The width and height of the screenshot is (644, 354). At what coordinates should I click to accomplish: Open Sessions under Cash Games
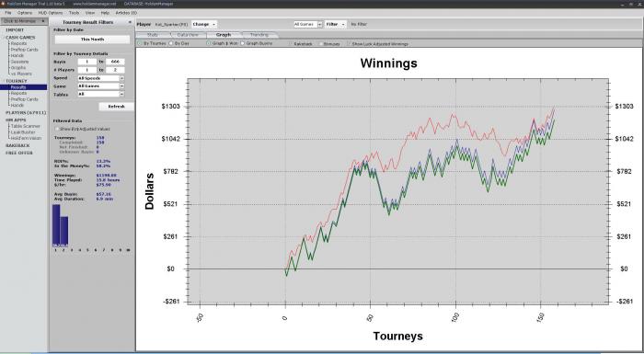coord(19,62)
